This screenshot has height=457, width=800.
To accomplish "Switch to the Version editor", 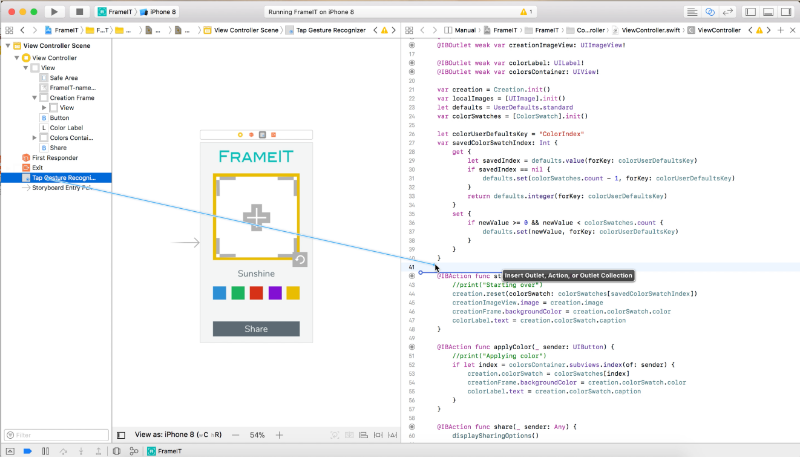I will coord(728,12).
